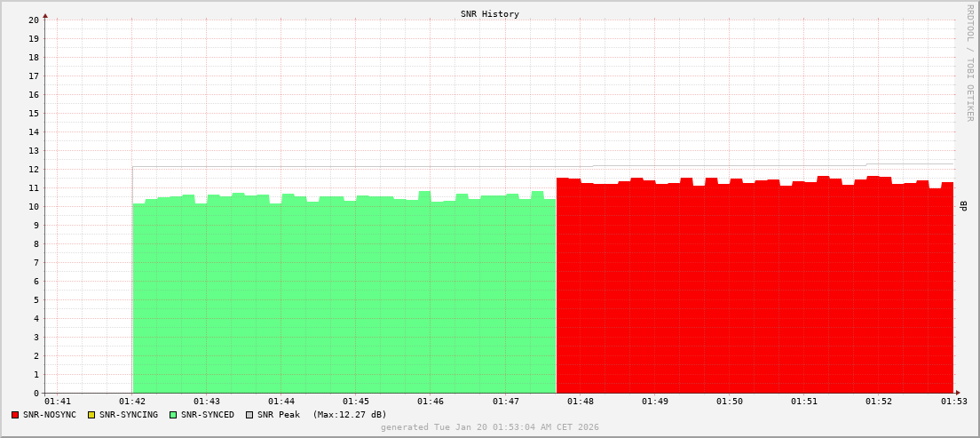980x438 pixels.
Task: Click the 20 value on the y-axis
Action: coord(34,20)
